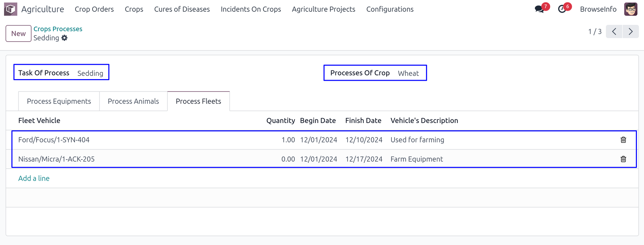Open the chat messages icon
This screenshot has width=644, height=245.
[x=539, y=9]
